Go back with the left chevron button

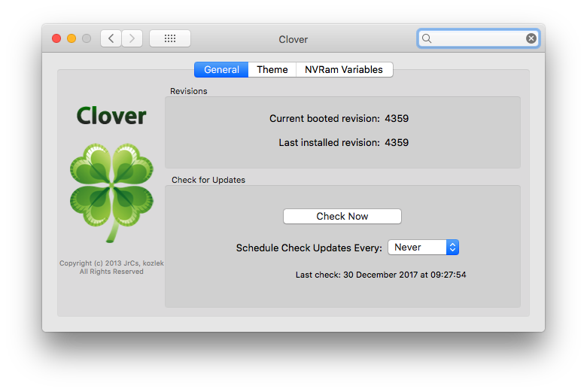click(111, 38)
